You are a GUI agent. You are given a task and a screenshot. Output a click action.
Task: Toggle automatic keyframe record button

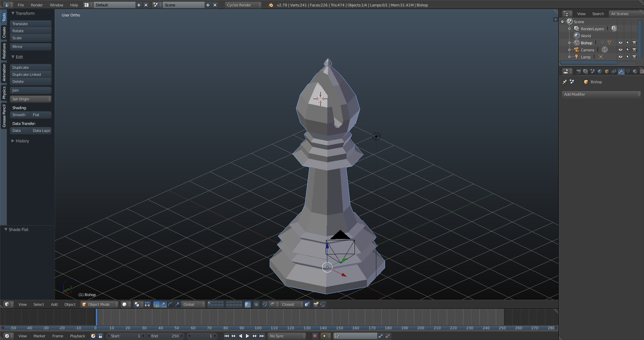pos(315,336)
